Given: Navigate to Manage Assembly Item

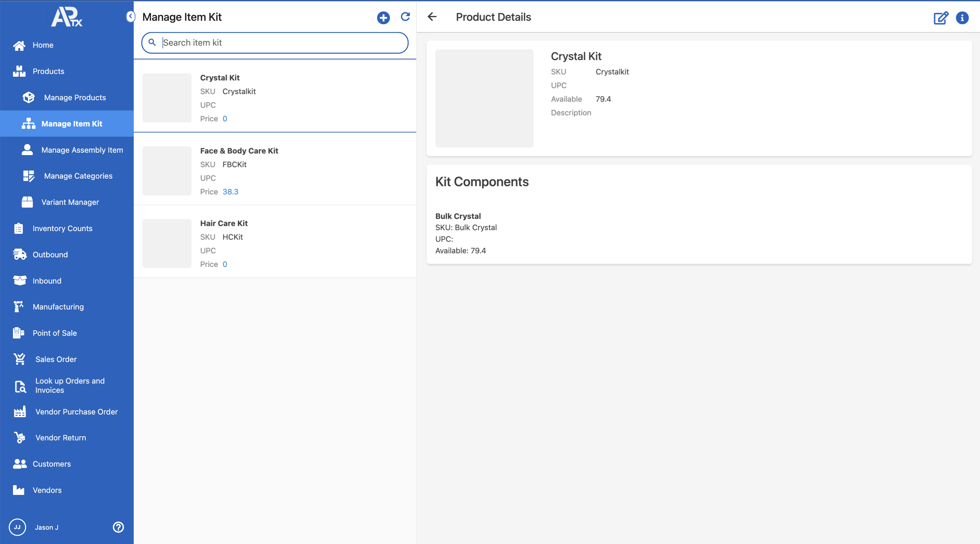Looking at the screenshot, I should (x=82, y=150).
